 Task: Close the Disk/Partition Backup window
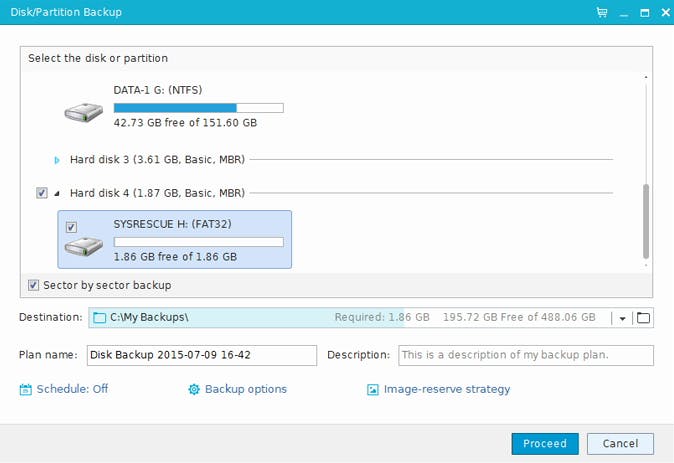point(665,12)
